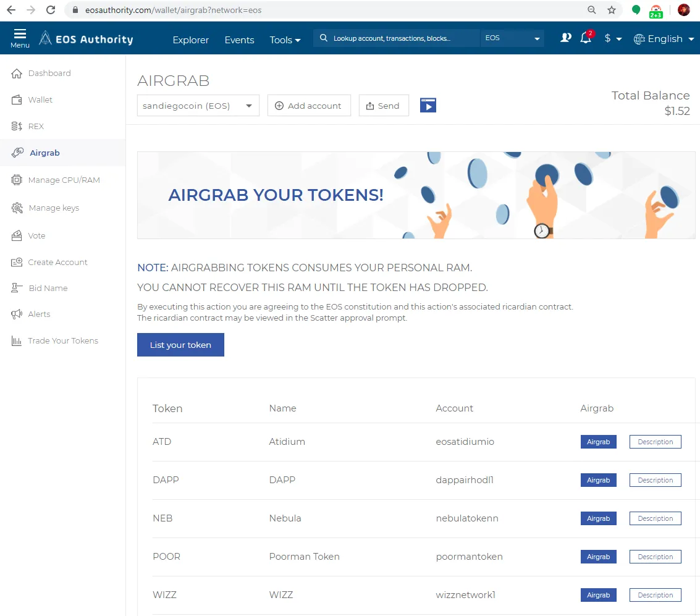This screenshot has height=616, width=700.
Task: Open the EOS network selector dropdown
Action: pyautogui.click(x=512, y=38)
